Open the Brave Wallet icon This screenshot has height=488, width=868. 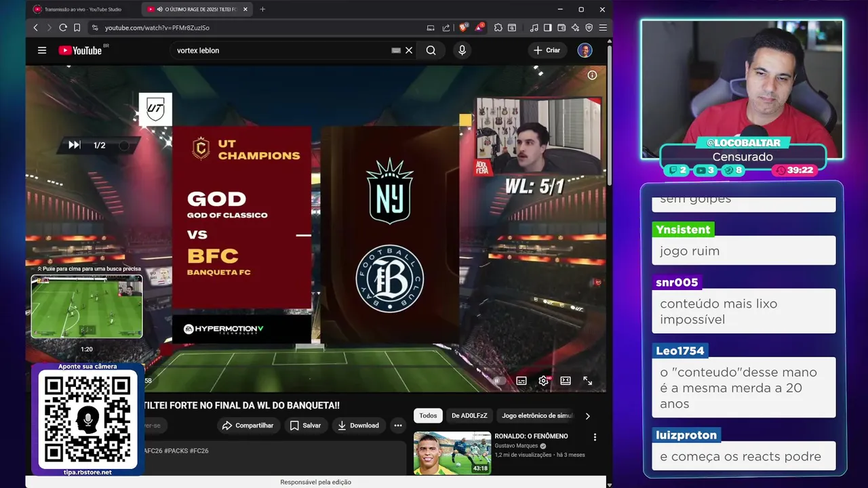pyautogui.click(x=561, y=28)
